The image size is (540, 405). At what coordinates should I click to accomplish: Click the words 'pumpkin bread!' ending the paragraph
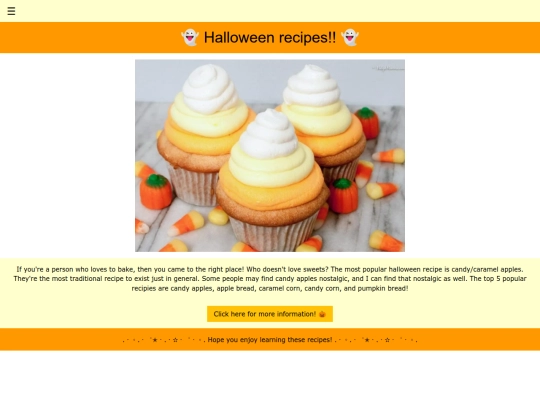tap(383, 289)
